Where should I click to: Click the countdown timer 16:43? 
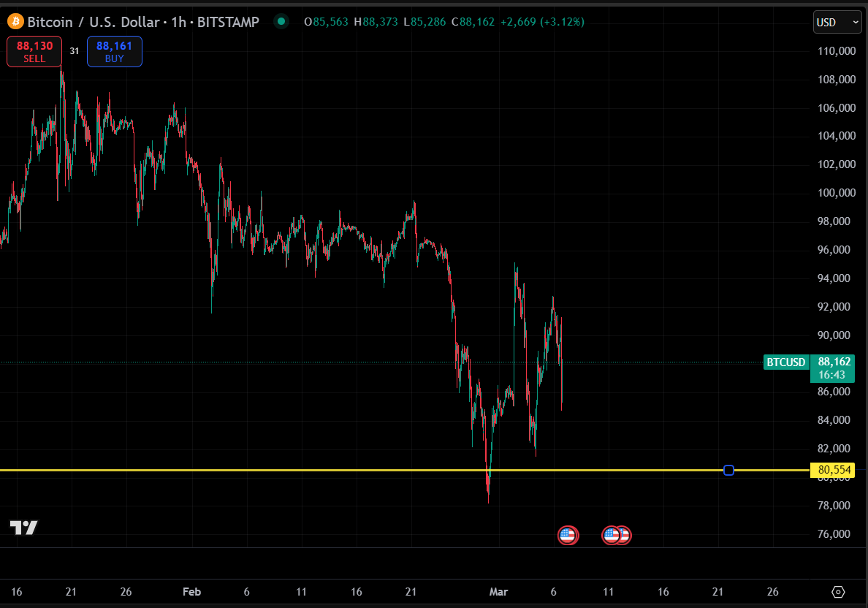click(x=831, y=375)
